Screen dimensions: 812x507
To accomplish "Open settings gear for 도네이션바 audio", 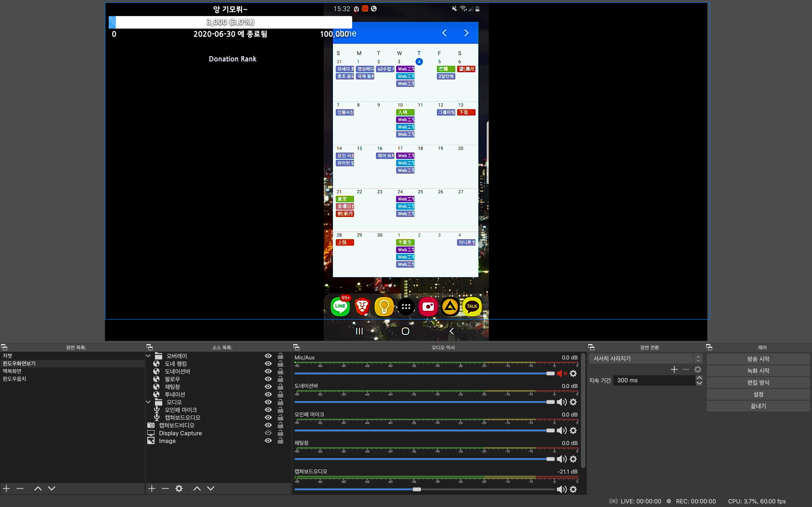I will click(x=573, y=402).
